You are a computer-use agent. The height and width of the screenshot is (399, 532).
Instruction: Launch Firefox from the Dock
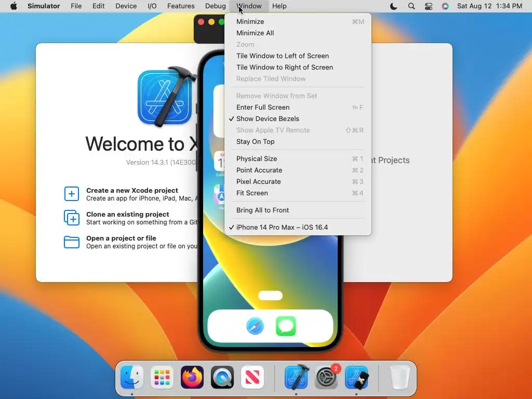(x=192, y=377)
